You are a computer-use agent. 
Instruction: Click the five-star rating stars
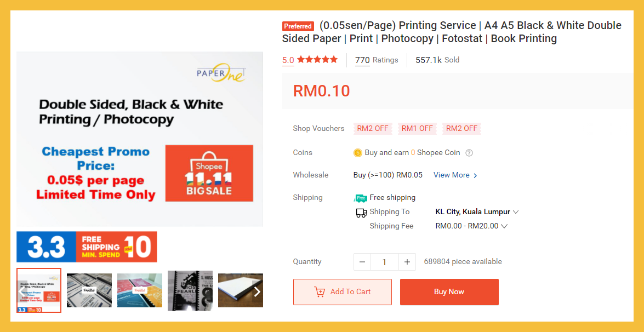(317, 60)
